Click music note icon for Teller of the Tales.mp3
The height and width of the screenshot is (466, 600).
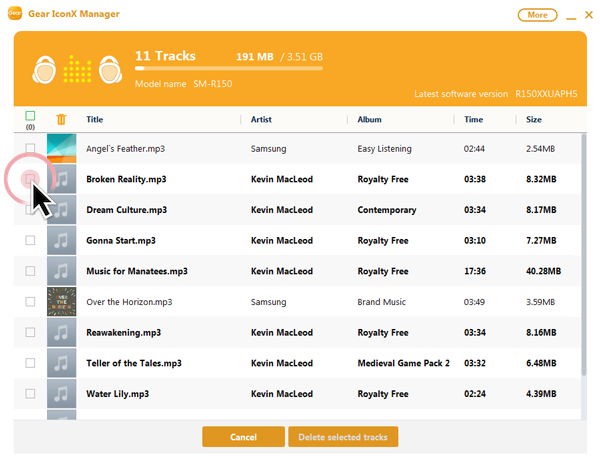(61, 363)
